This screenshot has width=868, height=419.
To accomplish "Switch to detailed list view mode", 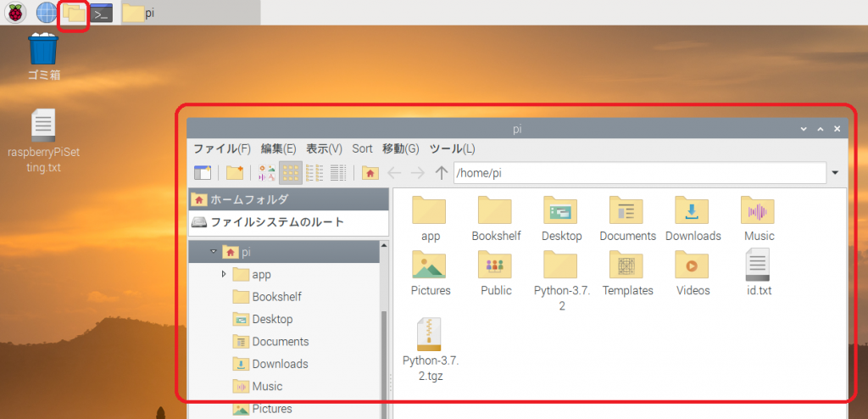I will click(x=338, y=173).
